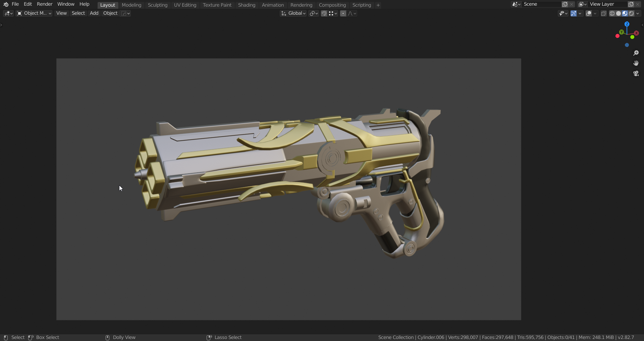The height and width of the screenshot is (341, 644).
Task: Click the Blender logo icon
Action: pos(6,4)
